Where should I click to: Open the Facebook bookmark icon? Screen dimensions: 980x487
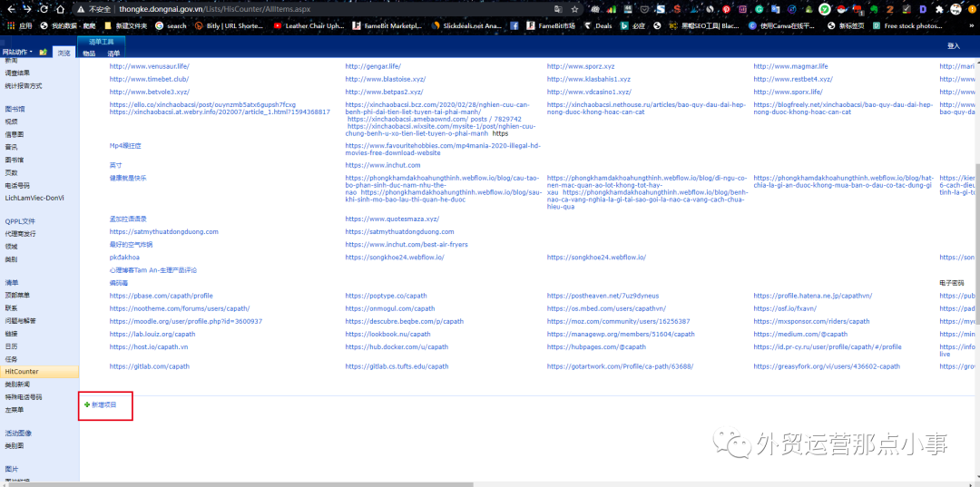coord(514,26)
